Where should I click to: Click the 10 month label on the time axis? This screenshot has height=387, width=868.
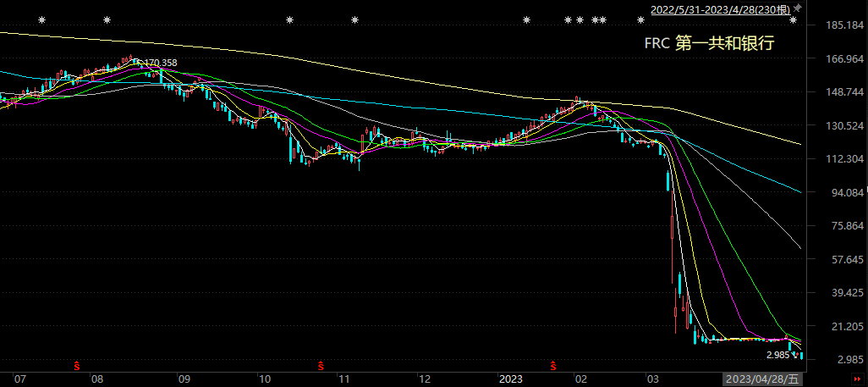(265, 379)
